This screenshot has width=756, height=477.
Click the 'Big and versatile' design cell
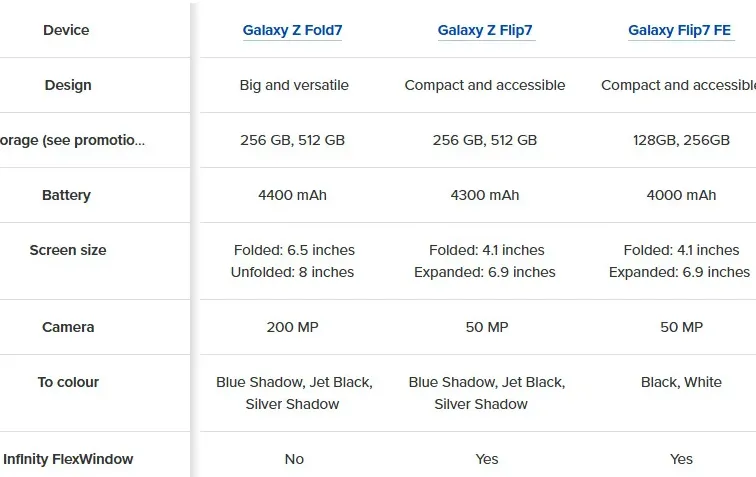tap(294, 85)
